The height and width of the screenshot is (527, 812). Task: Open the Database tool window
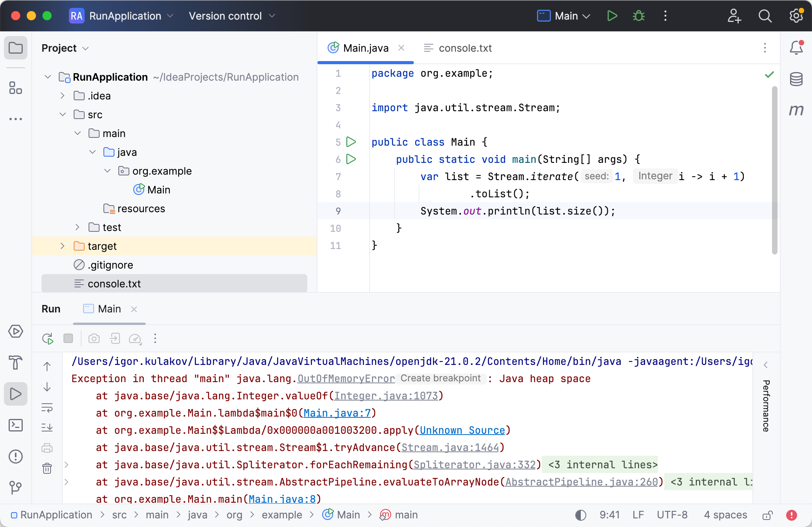pos(796,79)
